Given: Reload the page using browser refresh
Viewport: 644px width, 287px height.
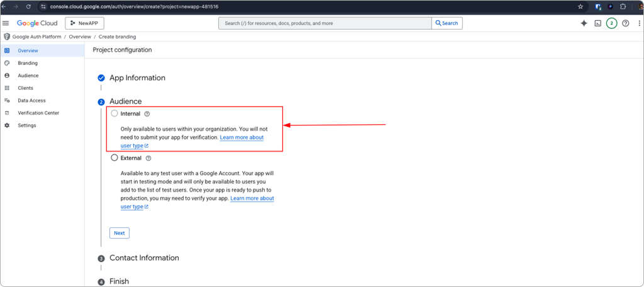Looking at the screenshot, I should coord(28,6).
